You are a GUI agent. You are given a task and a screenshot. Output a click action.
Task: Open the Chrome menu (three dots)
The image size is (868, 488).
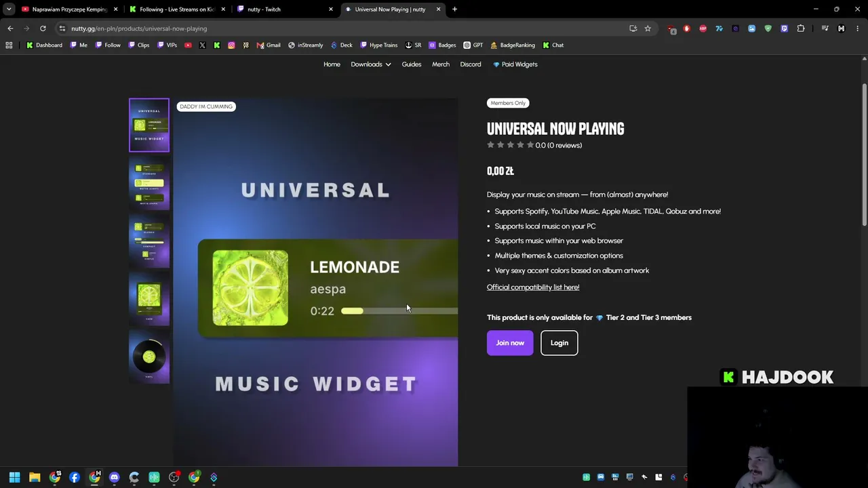(858, 28)
